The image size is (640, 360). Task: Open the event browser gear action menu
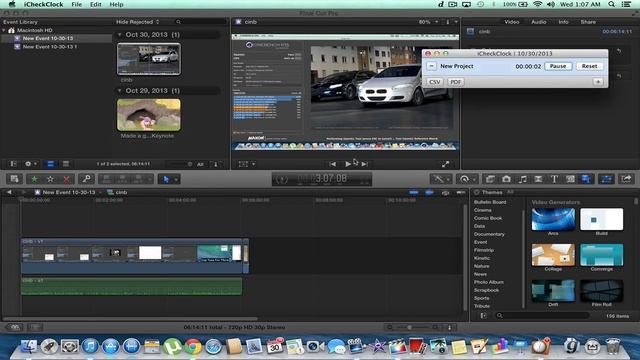31,164
